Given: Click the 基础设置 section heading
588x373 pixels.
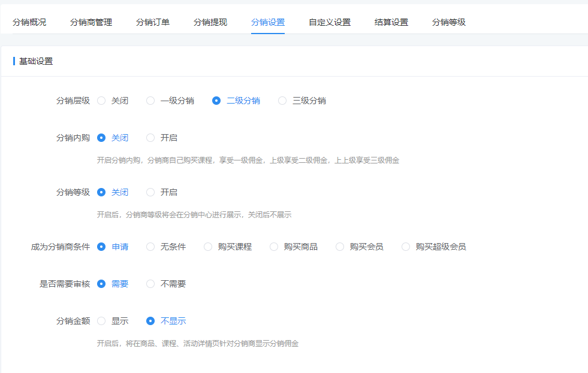Looking at the screenshot, I should [36, 62].
